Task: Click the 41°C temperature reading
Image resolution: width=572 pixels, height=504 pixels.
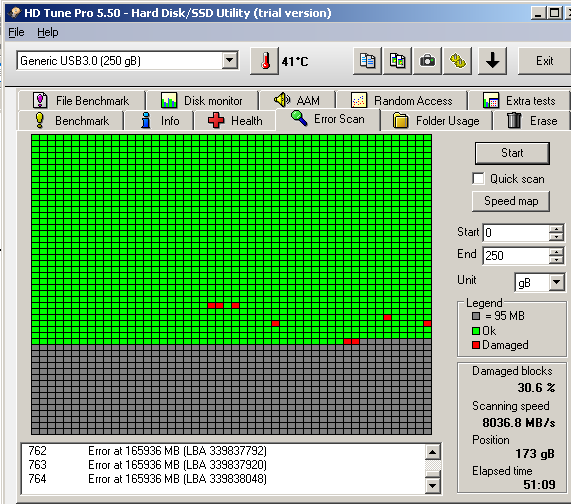Action: (295, 61)
